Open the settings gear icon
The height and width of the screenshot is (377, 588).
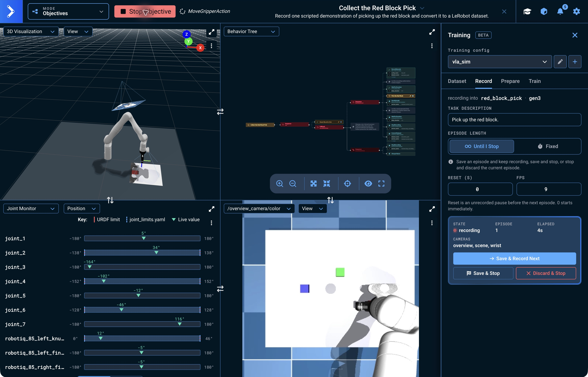tap(577, 11)
